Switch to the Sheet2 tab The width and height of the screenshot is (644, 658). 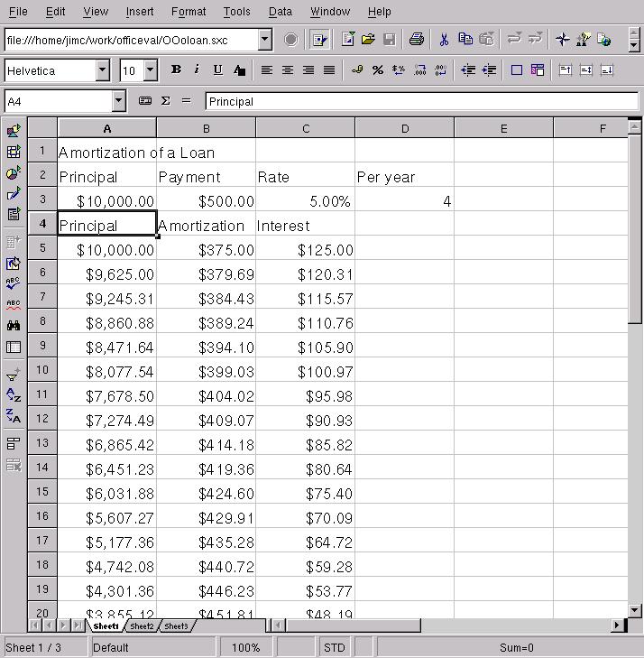(142, 626)
